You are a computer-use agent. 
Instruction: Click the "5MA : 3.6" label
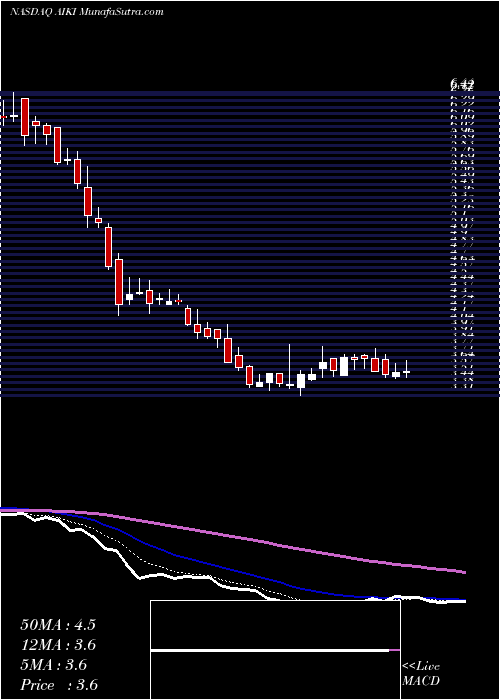(x=54, y=665)
